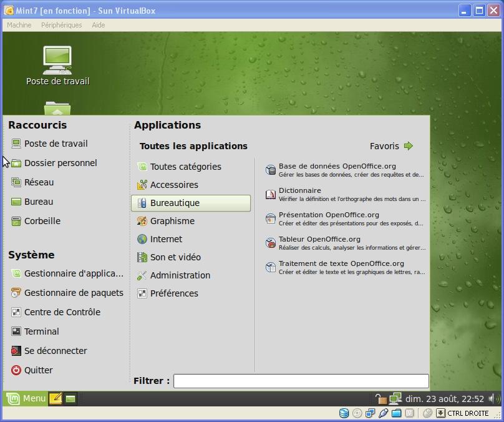Open Corbeille from Raccourcis list
This screenshot has height=422, width=504.
tap(36, 221)
